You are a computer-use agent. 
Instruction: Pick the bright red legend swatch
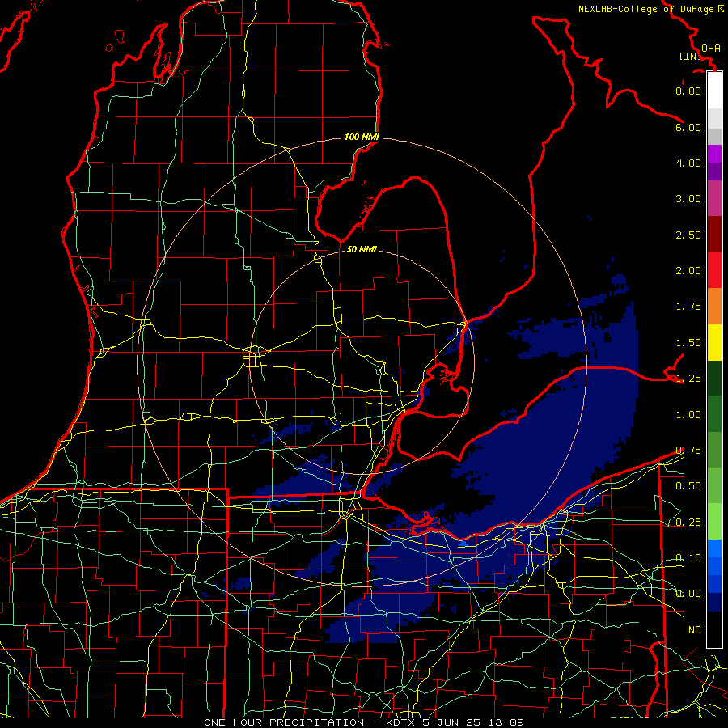714,270
